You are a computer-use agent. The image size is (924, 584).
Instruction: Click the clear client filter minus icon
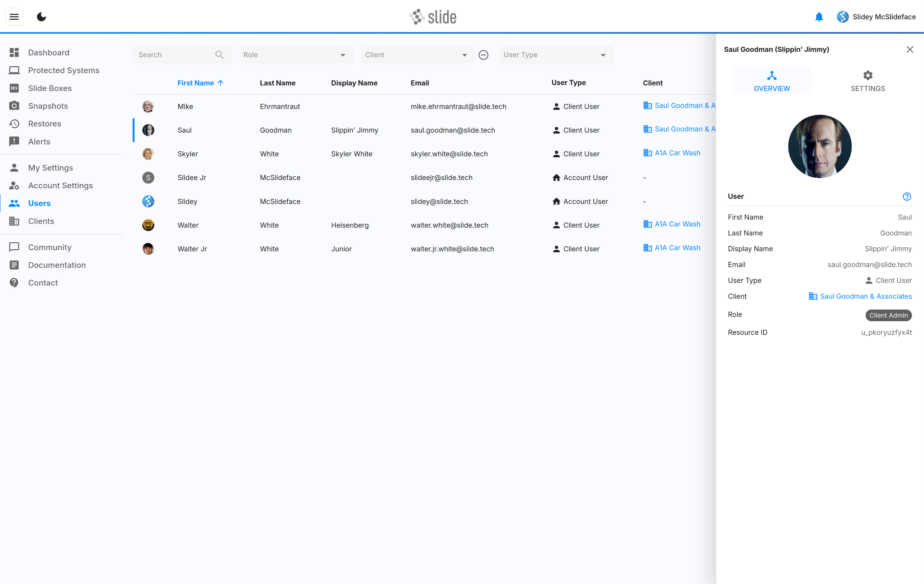point(484,55)
